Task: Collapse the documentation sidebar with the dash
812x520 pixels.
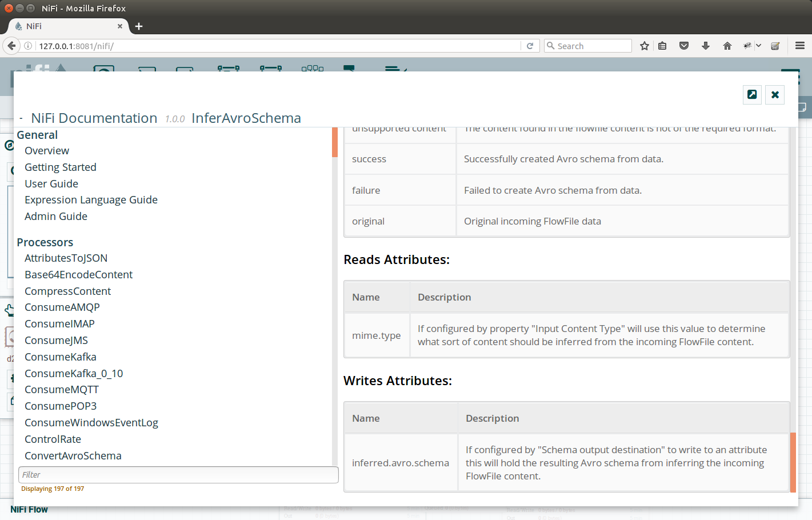Action: [21, 119]
